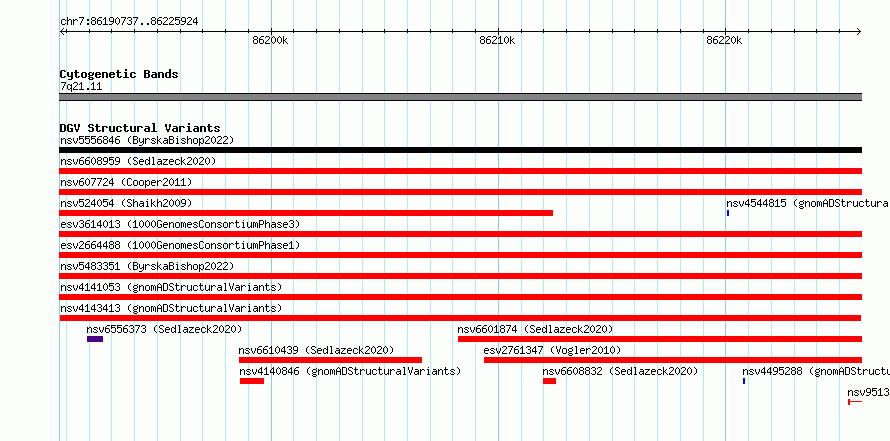Viewport: 890px width, 441px height.
Task: Open nsv4544815 gnomAD variant label
Action: [808, 203]
